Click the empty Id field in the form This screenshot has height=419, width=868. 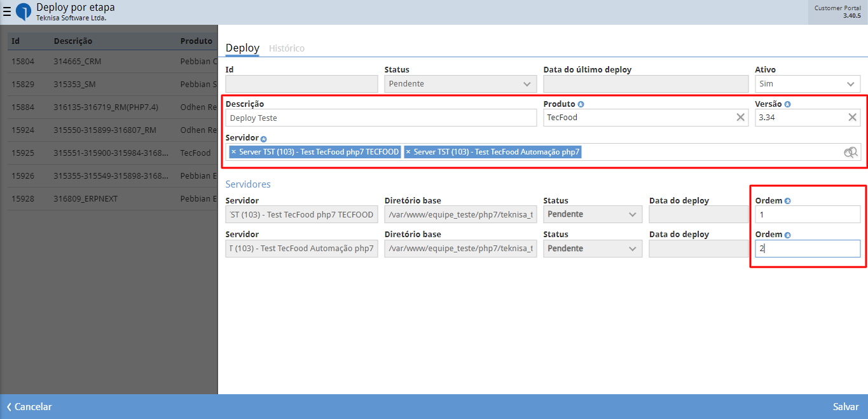tap(302, 84)
